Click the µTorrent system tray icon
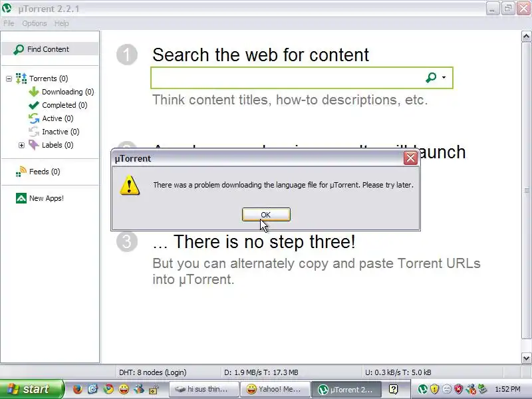The width and height of the screenshot is (532, 399). pyautogui.click(x=422, y=389)
